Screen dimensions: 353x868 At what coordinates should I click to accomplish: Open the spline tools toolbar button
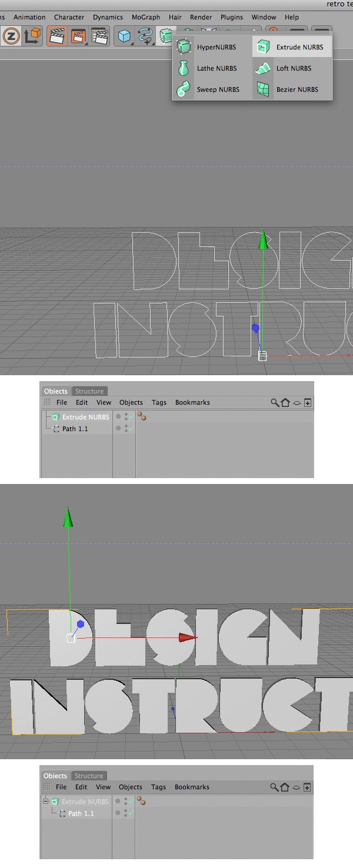click(145, 36)
